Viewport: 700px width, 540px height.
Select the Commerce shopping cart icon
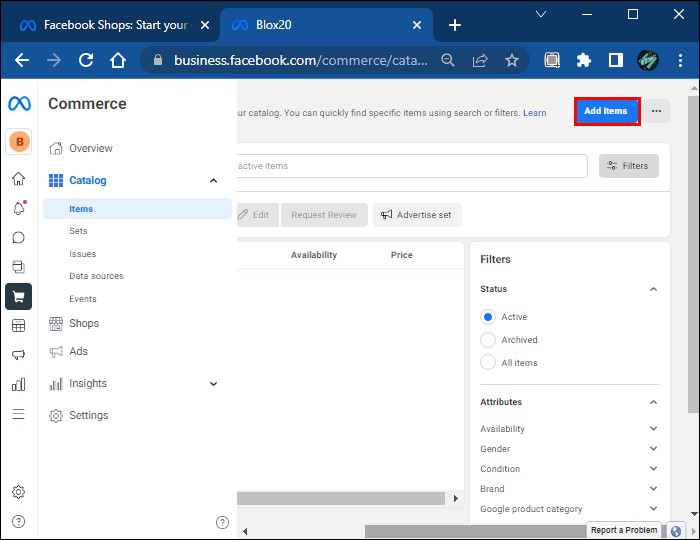click(x=18, y=296)
